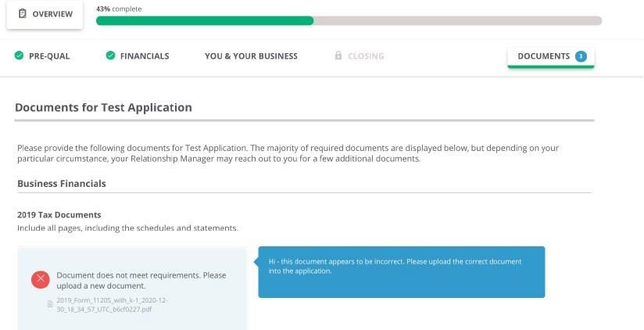Click the red X document rejection icon
The height and width of the screenshot is (330, 644).
coord(41,279)
